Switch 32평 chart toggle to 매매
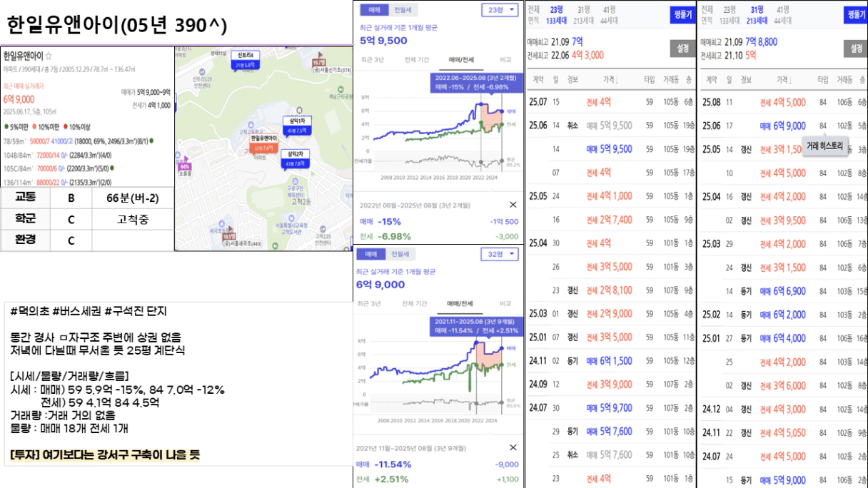The image size is (868, 488). [371, 254]
